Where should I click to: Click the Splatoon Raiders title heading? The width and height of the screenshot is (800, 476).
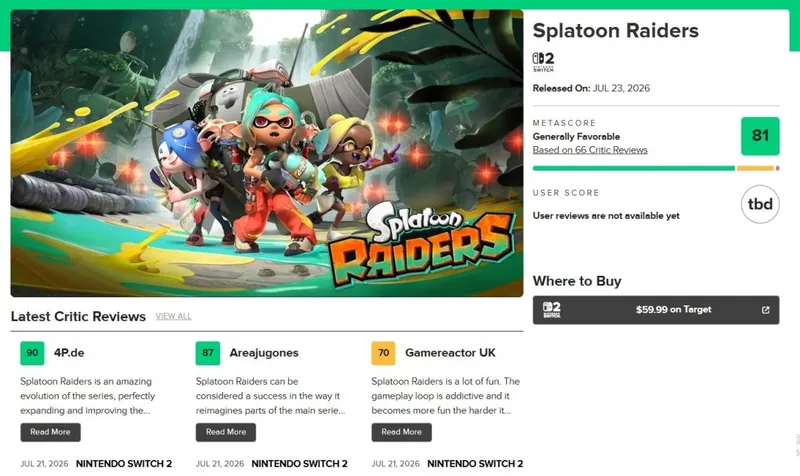615,31
